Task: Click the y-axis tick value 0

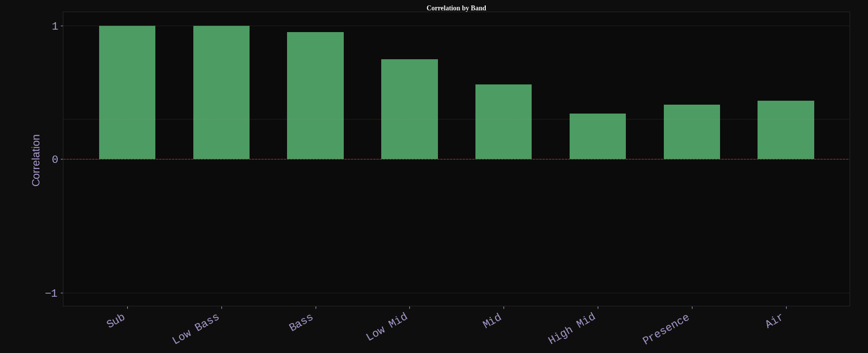Action: click(55, 159)
